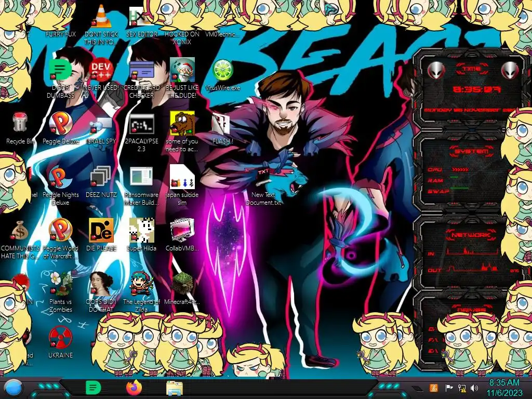Open the Start menu orb
Viewport: 532px width, 399px height.
tap(14, 388)
